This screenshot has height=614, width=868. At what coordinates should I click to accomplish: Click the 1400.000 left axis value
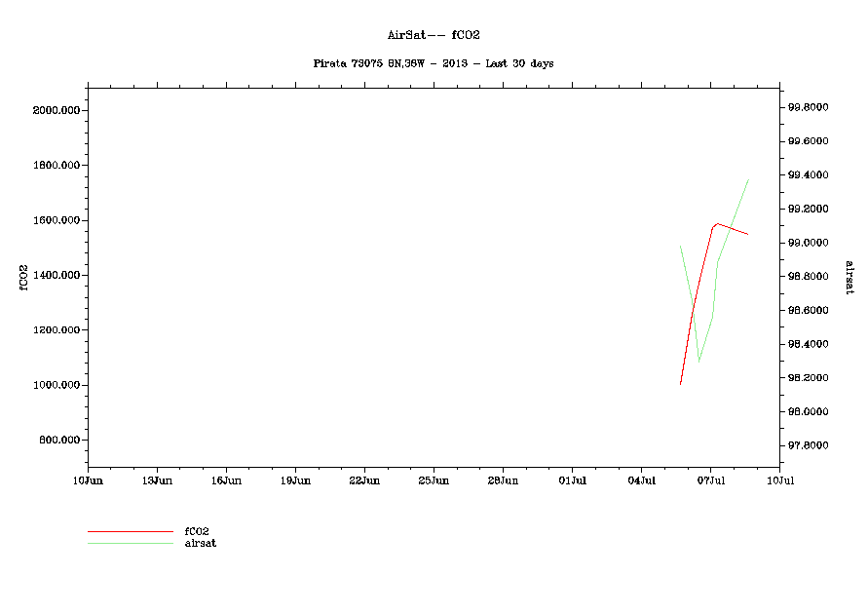point(57,275)
